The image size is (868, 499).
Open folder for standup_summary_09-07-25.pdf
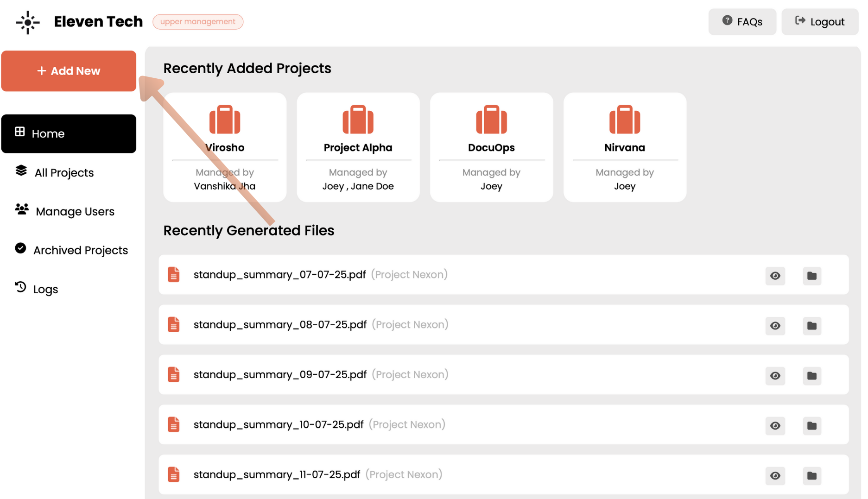click(811, 376)
